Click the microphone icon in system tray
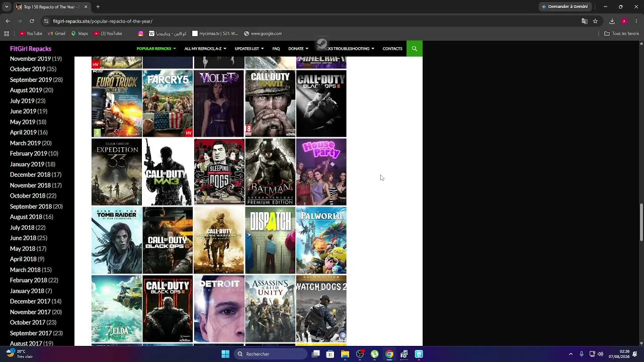Viewport: 644px width, 362px height. 582,354
